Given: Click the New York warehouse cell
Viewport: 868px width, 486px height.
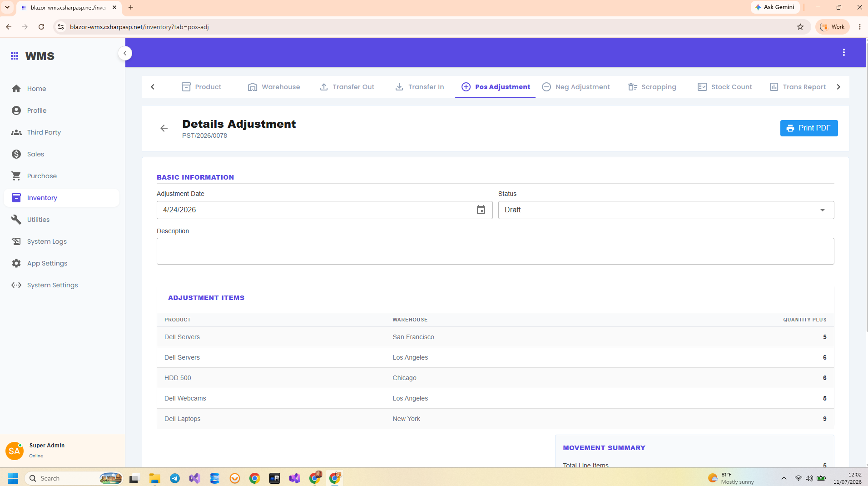Looking at the screenshot, I should pos(406,419).
